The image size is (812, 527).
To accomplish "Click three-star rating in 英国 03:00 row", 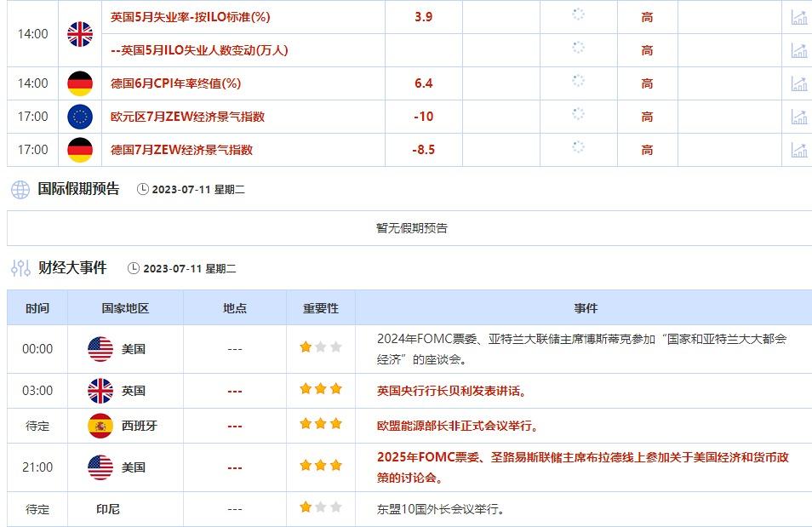I will coord(321,390).
